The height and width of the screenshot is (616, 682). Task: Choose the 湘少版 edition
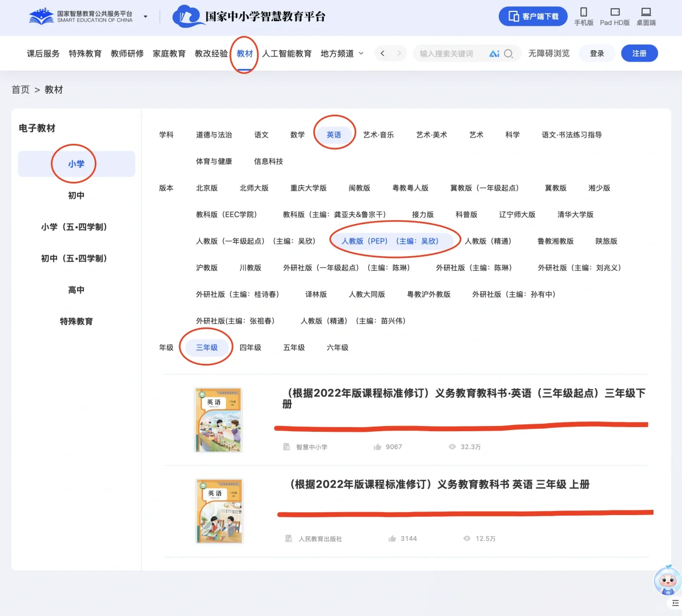click(599, 188)
